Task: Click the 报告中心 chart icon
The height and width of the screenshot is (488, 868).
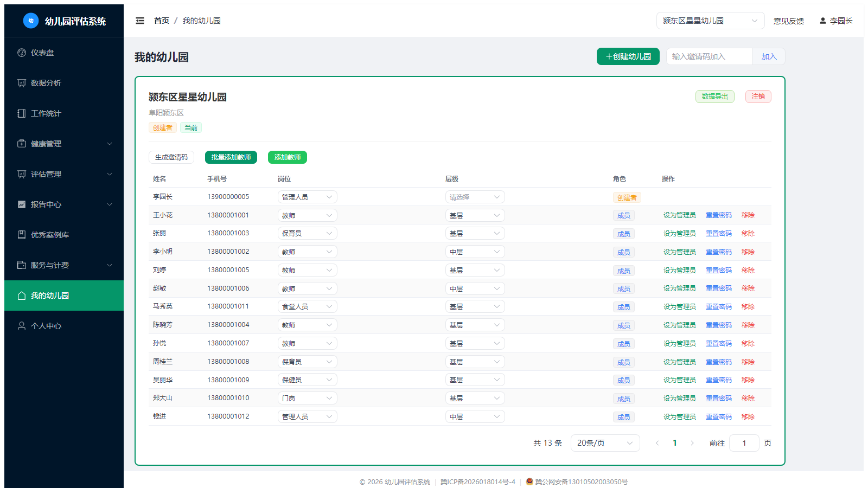Action: 22,204
